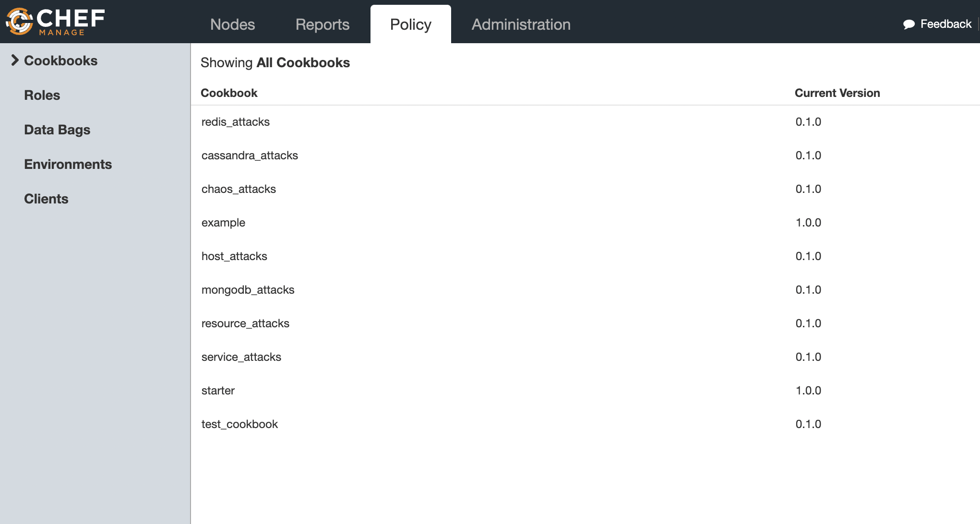Click the Current Version column header
This screenshot has width=980, height=524.
(x=837, y=93)
